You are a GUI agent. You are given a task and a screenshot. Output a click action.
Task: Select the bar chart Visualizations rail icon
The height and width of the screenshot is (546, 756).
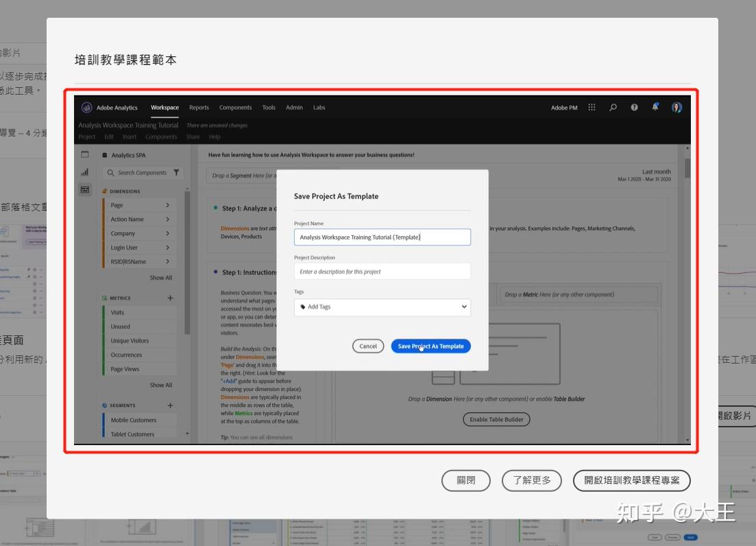[84, 172]
